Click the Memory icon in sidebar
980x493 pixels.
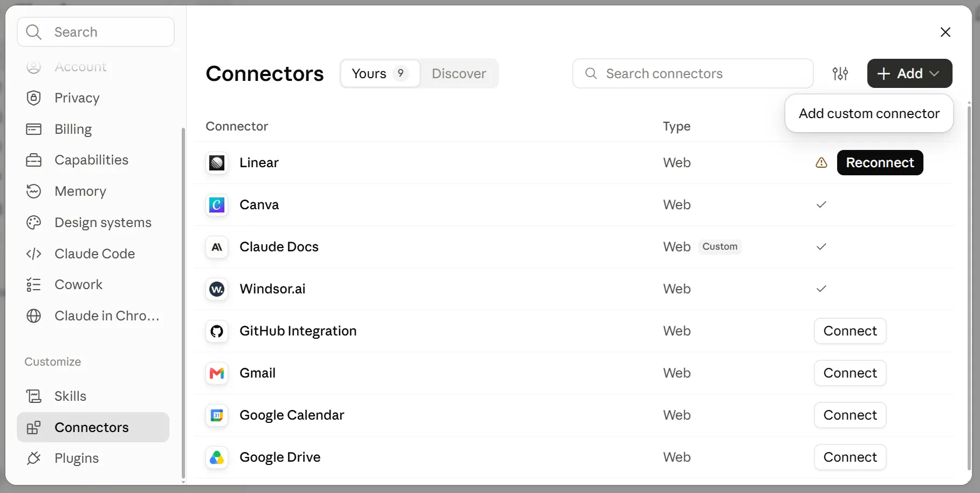34,191
